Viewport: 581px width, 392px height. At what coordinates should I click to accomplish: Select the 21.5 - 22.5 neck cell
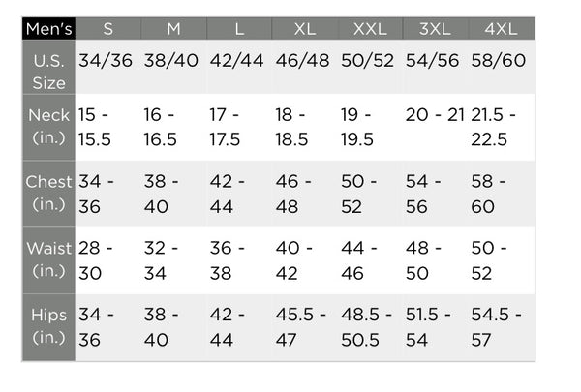[498, 127]
